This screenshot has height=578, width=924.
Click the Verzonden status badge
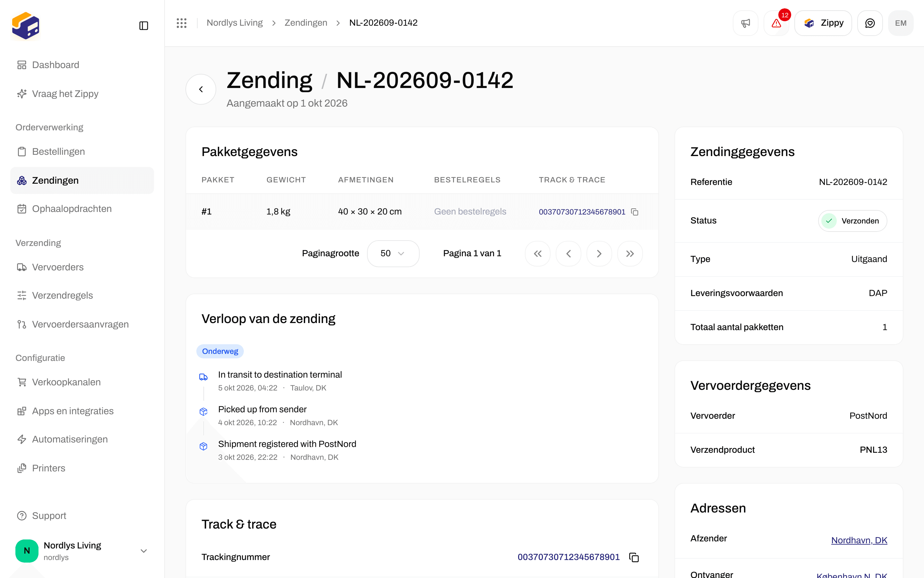click(852, 221)
